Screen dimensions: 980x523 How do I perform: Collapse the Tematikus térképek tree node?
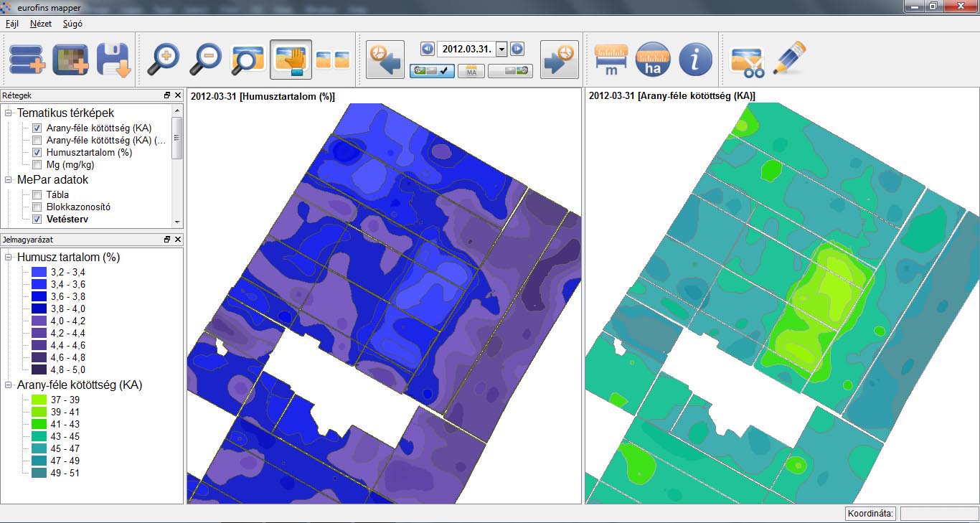pyautogui.click(x=9, y=113)
